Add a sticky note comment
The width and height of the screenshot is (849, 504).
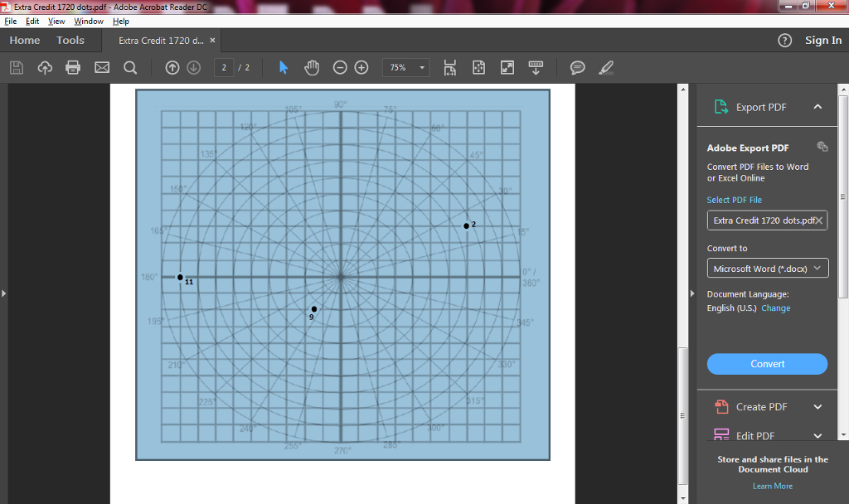578,68
